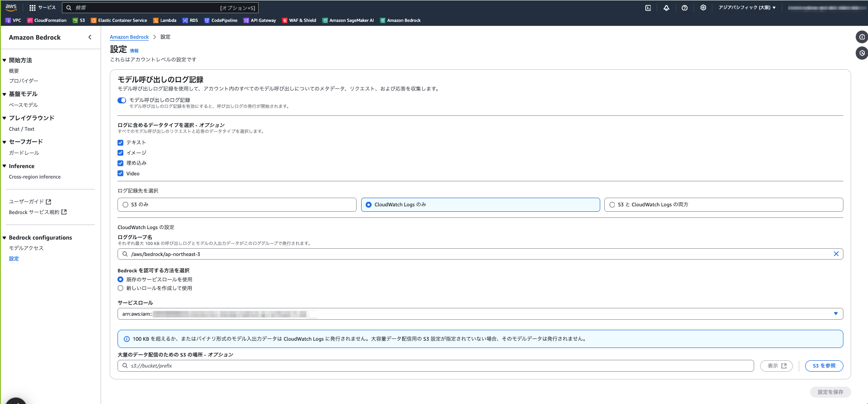
Task: Open S3 bookmark shortcut
Action: pyautogui.click(x=79, y=20)
